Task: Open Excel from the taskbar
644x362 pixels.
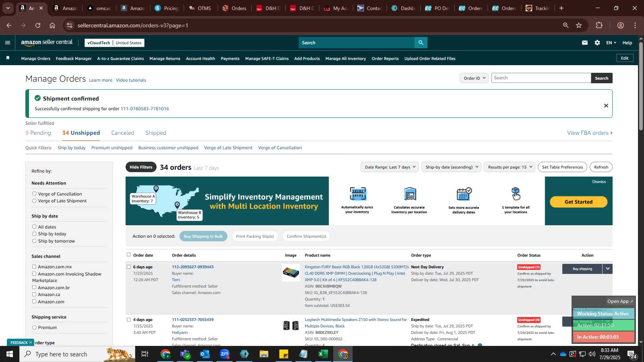Action: pyautogui.click(x=323, y=354)
